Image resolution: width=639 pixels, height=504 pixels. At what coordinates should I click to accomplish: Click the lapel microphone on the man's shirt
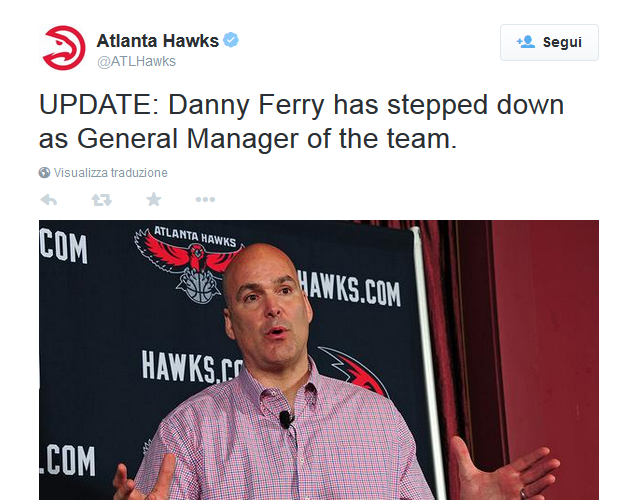tap(285, 418)
